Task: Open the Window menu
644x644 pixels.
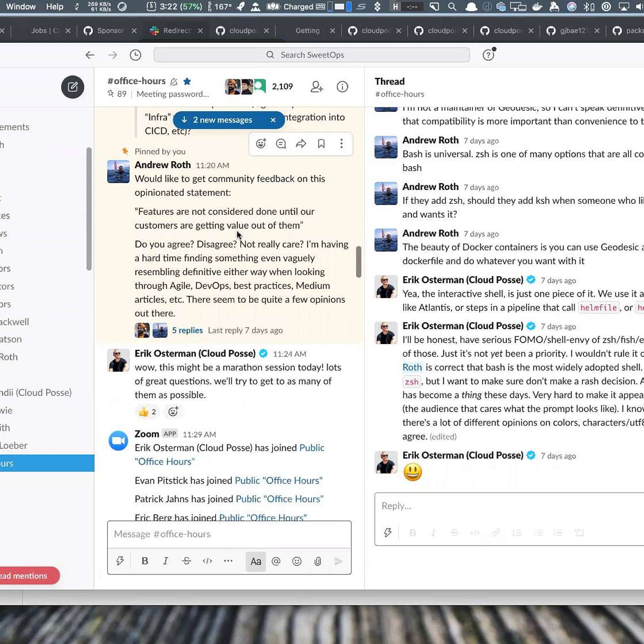Action: point(21,6)
